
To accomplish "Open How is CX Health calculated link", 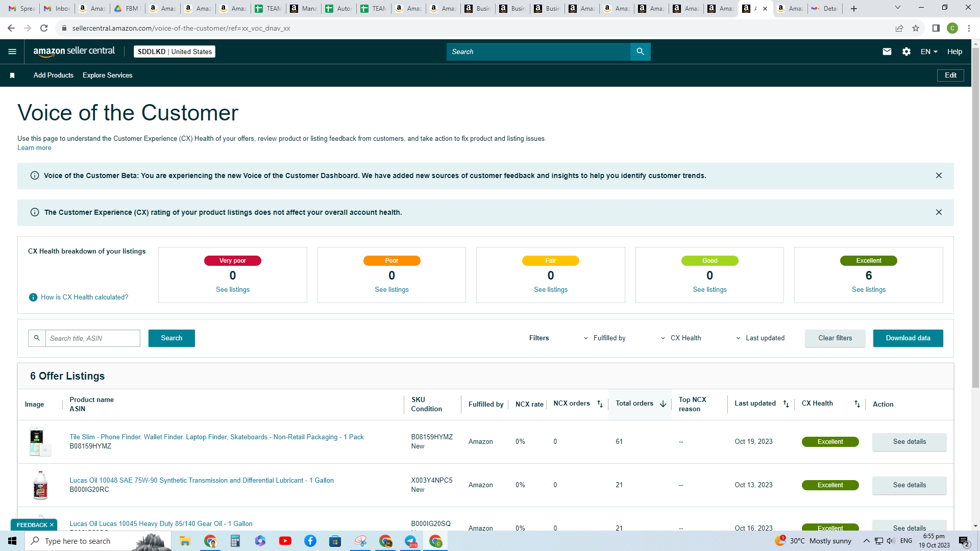I will click(x=85, y=297).
